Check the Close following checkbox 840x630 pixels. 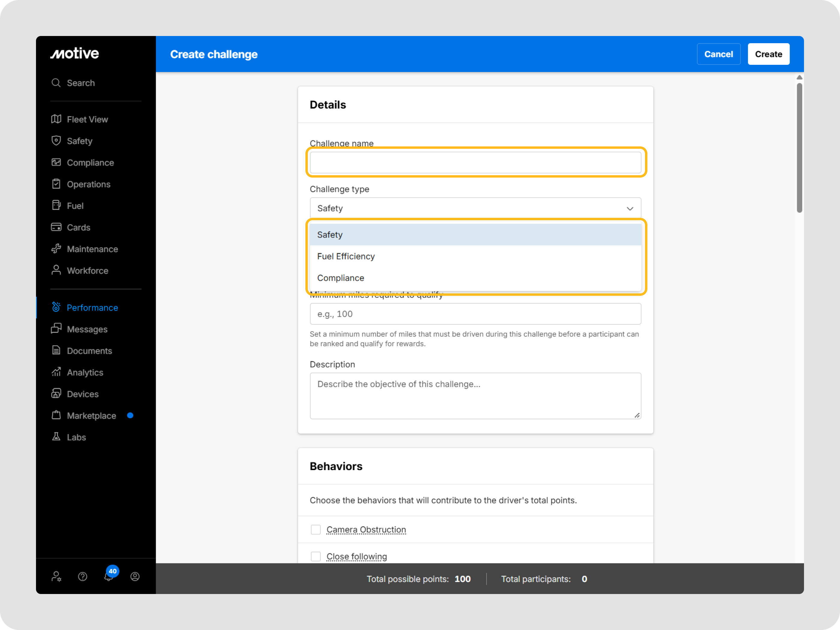[316, 556]
